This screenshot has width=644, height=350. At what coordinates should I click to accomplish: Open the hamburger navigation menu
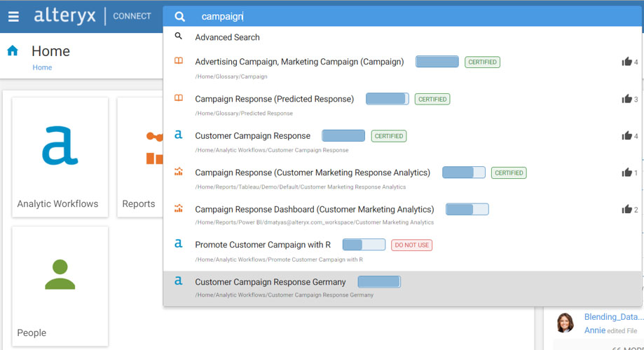13,16
